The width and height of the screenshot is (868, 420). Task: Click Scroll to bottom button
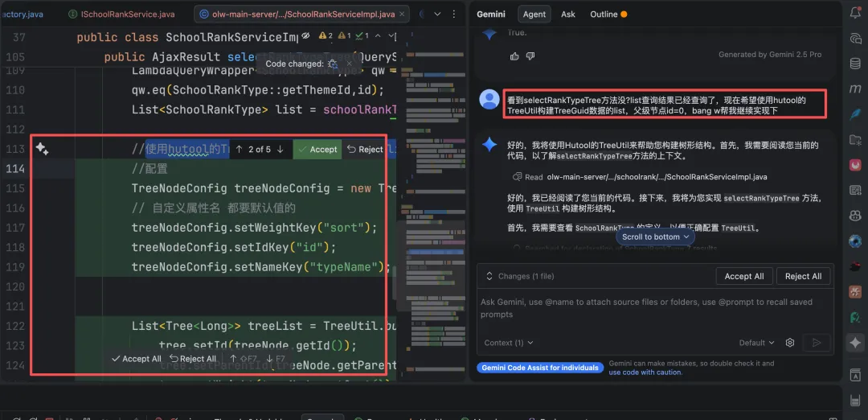pos(656,237)
